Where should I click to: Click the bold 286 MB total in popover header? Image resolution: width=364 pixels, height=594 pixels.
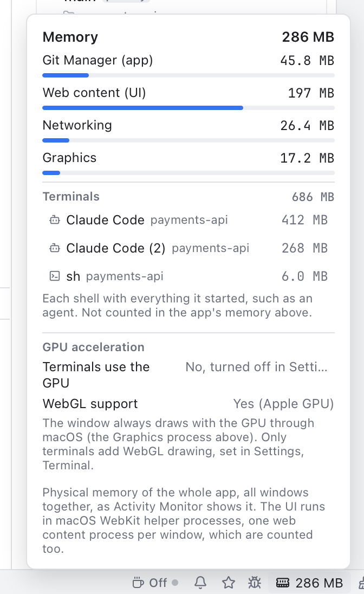(308, 37)
